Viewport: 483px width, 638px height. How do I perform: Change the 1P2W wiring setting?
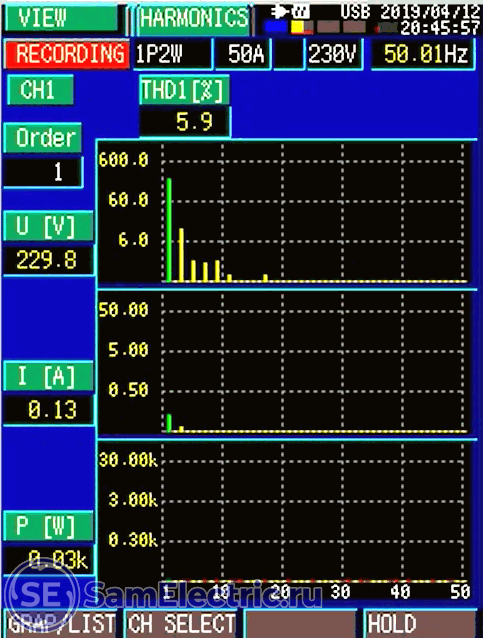pos(173,54)
